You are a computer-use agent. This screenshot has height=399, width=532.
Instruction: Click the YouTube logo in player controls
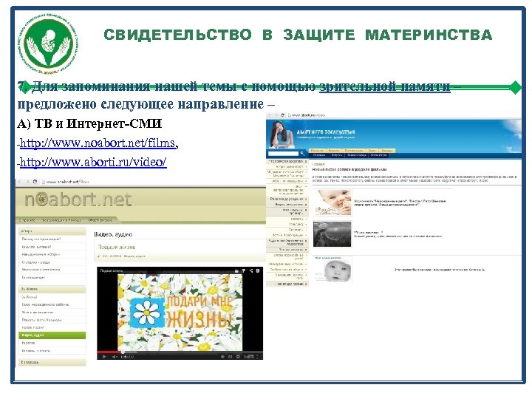pos(250,357)
